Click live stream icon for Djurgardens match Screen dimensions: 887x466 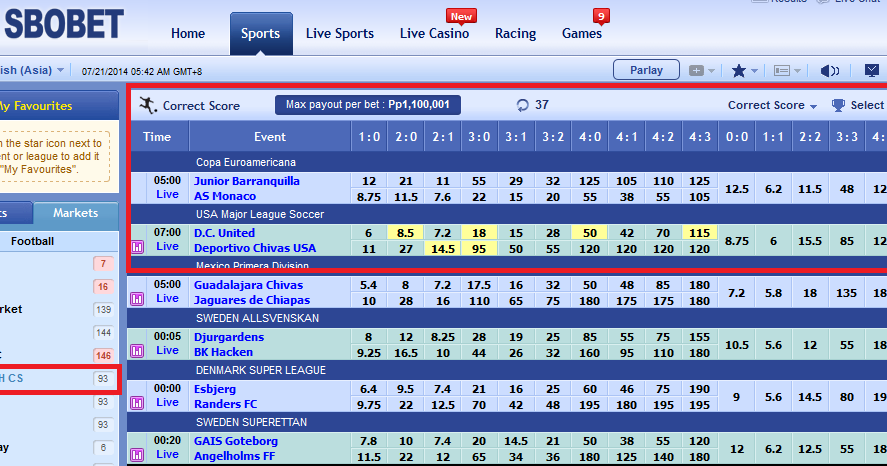137,351
